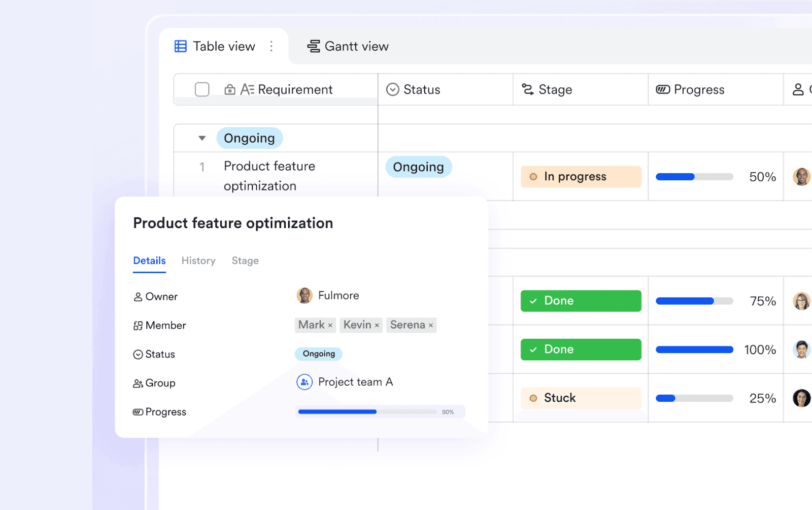Remove member Mark with its x
This screenshot has width=812, height=510.
tap(330, 325)
